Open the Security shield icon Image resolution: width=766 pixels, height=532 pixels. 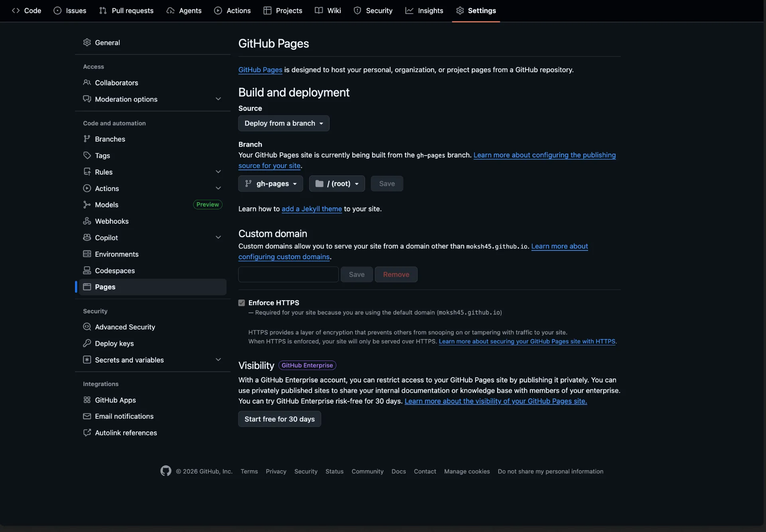point(358,10)
